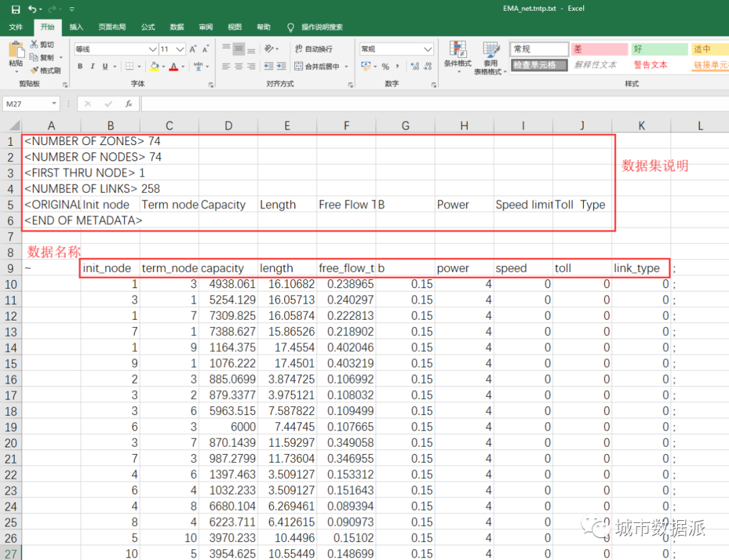Screen dimensions: 729x560
Task: Open the alignment settings dialog launcher
Action: tap(350, 84)
